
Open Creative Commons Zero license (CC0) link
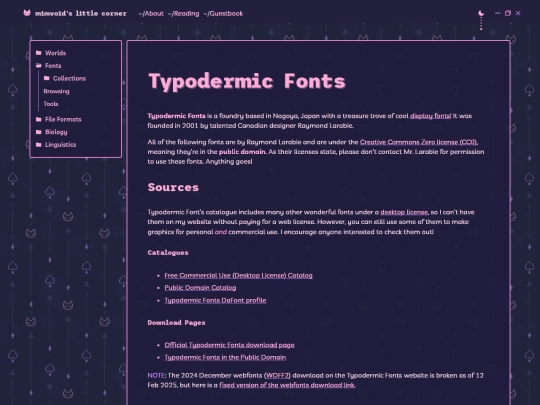(x=418, y=142)
